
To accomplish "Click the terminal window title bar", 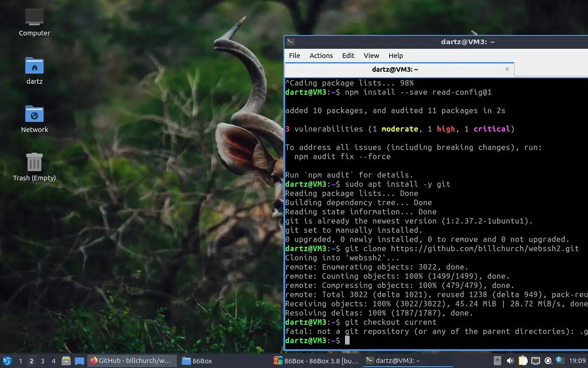I will (x=436, y=42).
